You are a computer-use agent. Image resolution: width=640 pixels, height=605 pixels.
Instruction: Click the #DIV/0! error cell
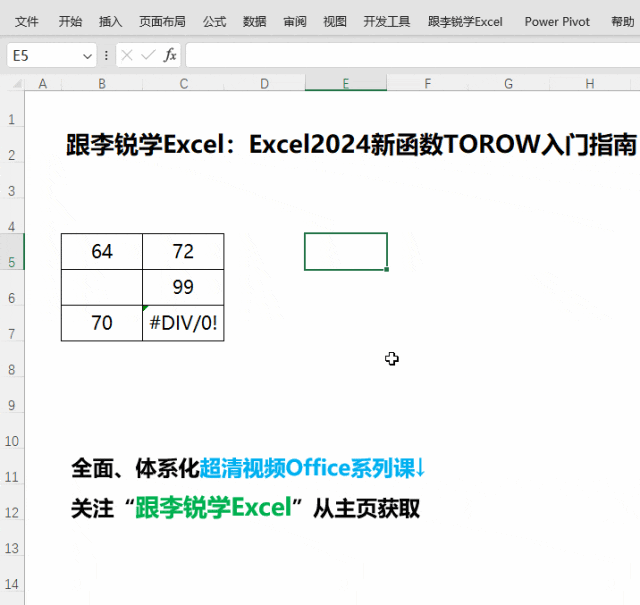(183, 323)
